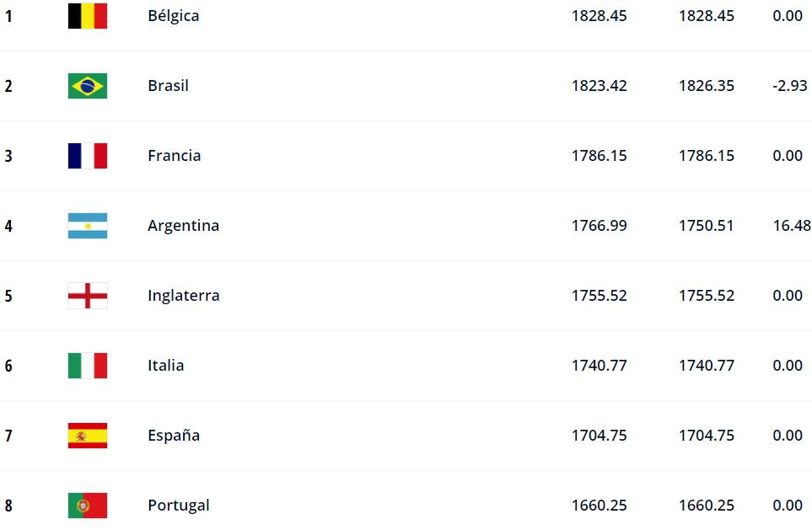Screen dimensions: 812x530
Task: Click the España team name
Action: pyautogui.click(x=174, y=436)
